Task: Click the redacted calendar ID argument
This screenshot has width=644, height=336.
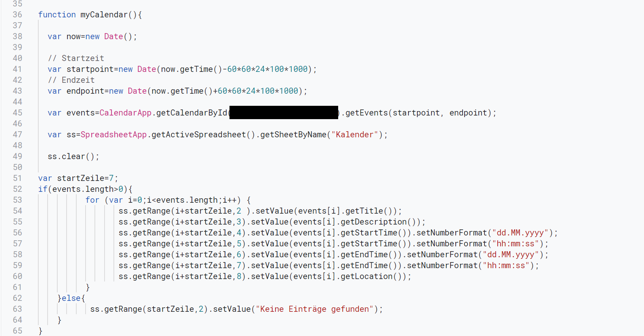Action: pyautogui.click(x=284, y=113)
